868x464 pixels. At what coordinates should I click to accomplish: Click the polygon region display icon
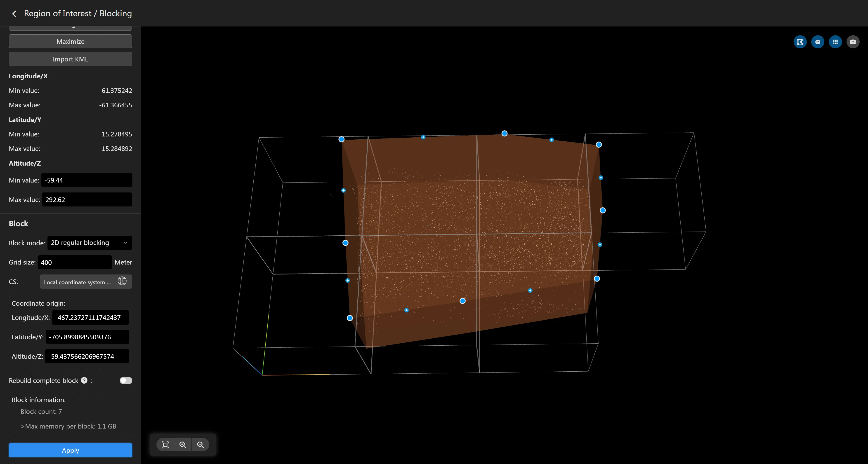(x=800, y=42)
